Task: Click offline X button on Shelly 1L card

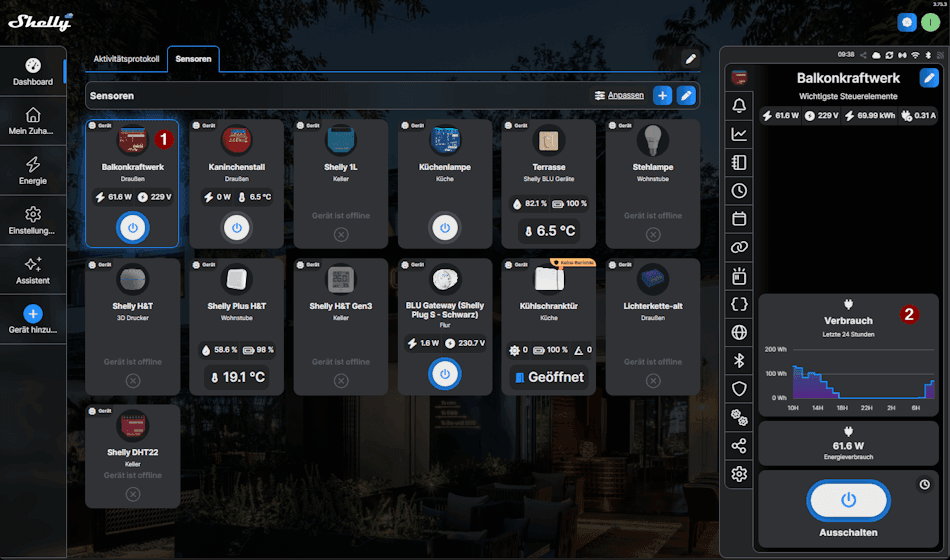Action: pyautogui.click(x=341, y=235)
